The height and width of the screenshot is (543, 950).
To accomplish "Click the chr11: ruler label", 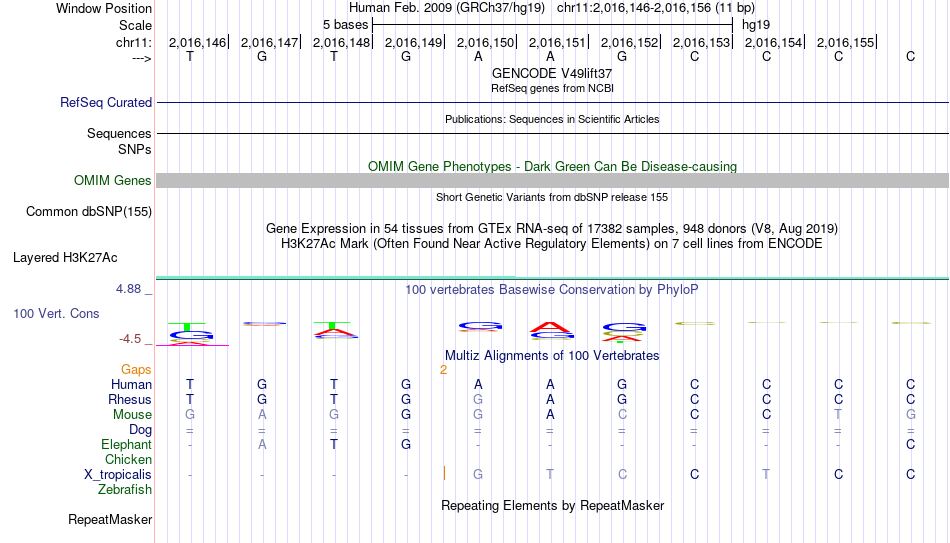I will pyautogui.click(x=133, y=42).
